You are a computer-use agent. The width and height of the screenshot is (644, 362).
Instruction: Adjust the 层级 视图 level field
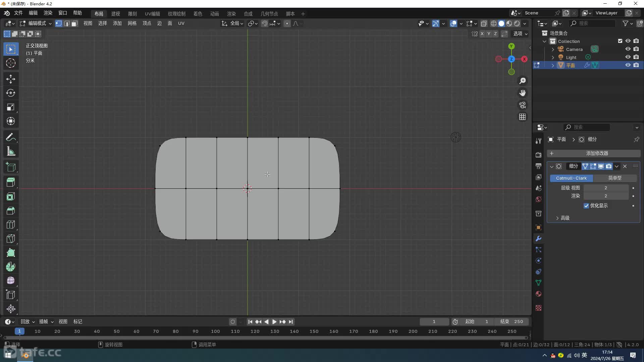606,188
